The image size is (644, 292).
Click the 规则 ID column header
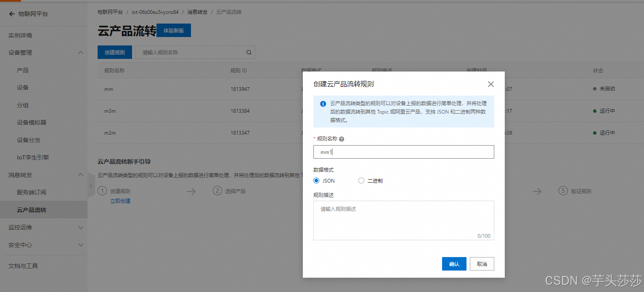pyautogui.click(x=239, y=71)
